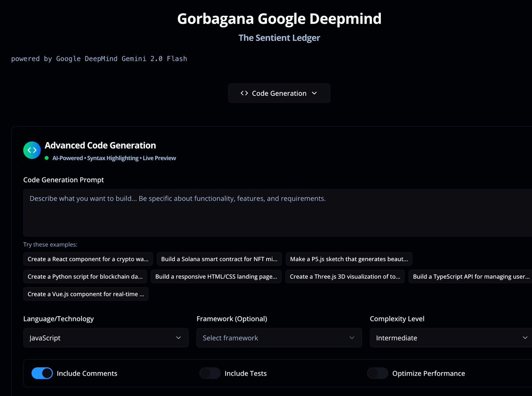Choose the React crypto wallet component example

pos(88,259)
